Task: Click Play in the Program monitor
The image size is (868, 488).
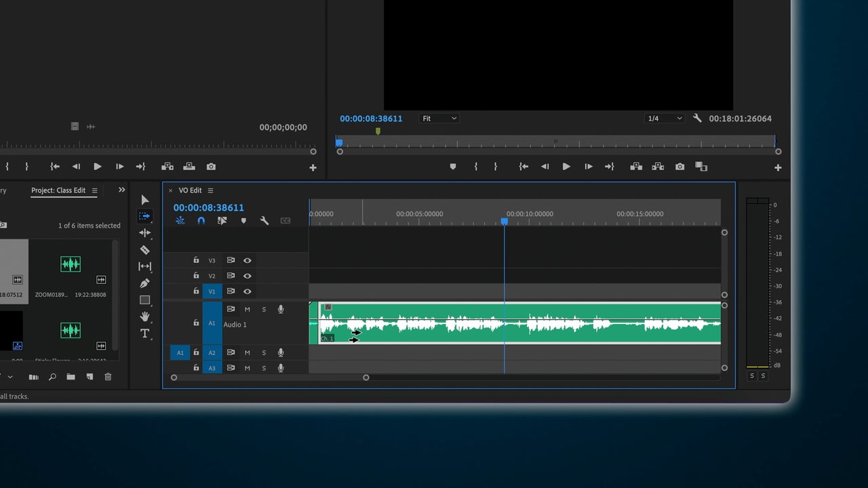Action: [566, 166]
